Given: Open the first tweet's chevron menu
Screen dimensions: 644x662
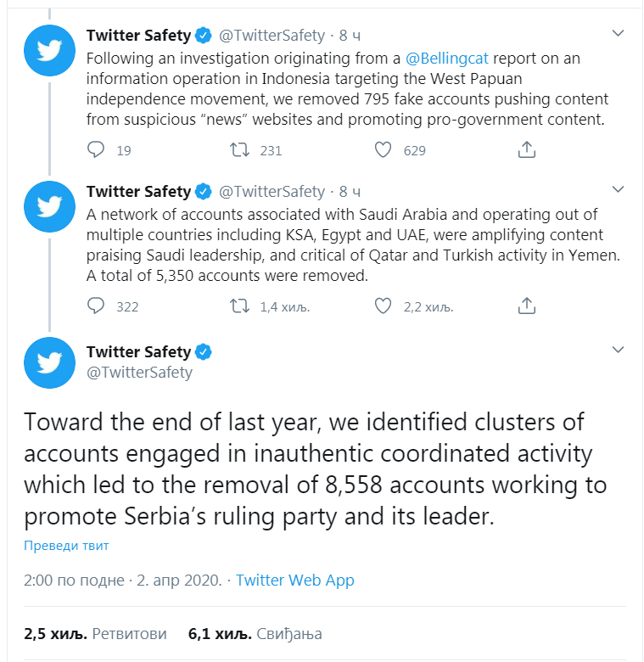Looking at the screenshot, I should (618, 33).
